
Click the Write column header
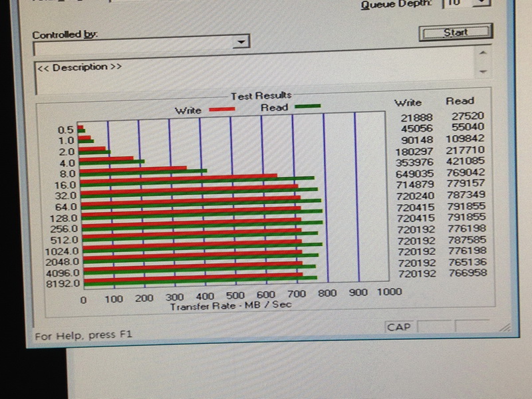408,103
